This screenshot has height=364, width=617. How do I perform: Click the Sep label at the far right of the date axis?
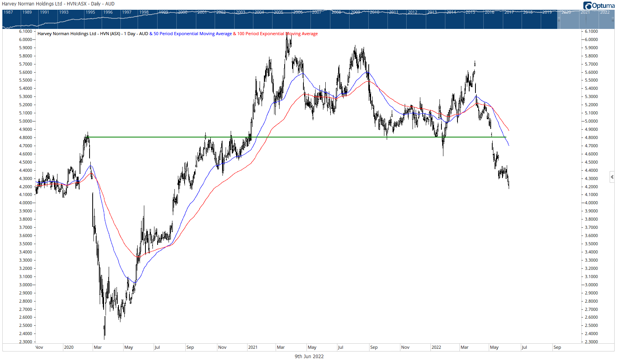pyautogui.click(x=557, y=347)
